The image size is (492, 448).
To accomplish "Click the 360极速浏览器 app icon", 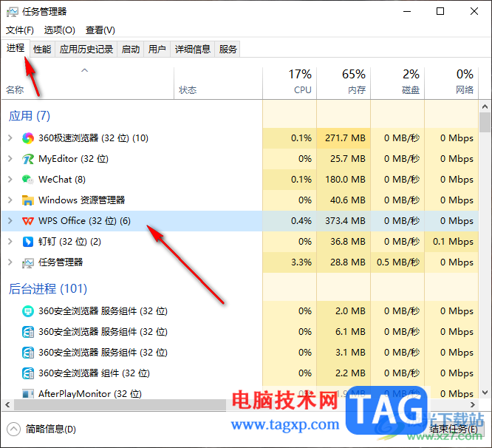I will point(28,138).
